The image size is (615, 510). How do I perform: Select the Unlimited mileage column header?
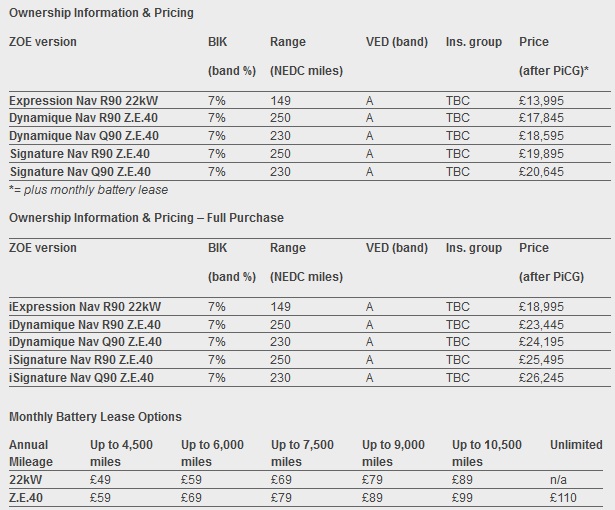(x=576, y=445)
